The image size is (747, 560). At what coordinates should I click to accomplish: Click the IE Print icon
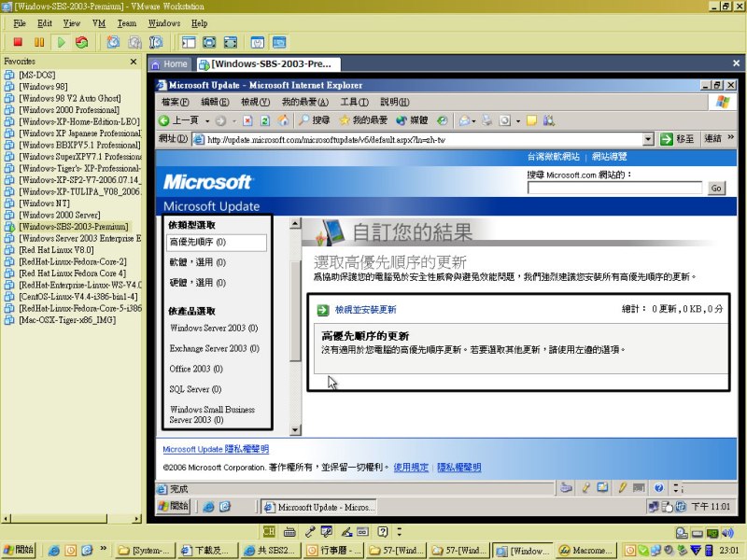click(x=486, y=120)
